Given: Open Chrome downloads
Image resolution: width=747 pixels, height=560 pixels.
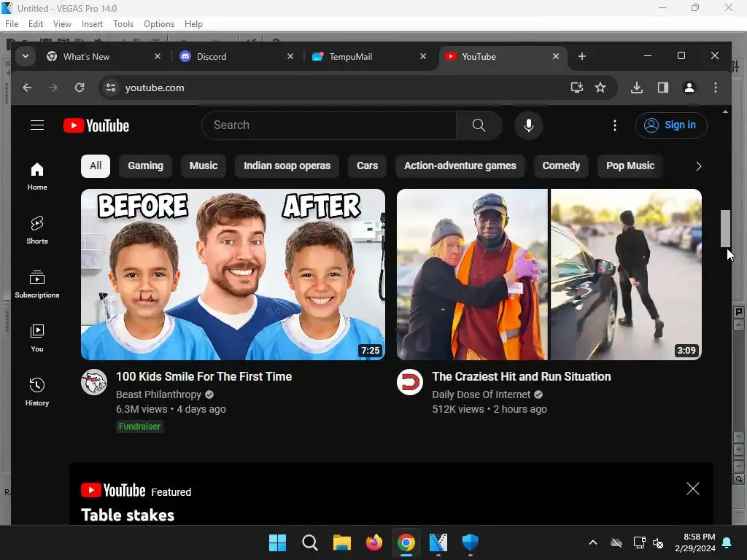Looking at the screenshot, I should [637, 87].
